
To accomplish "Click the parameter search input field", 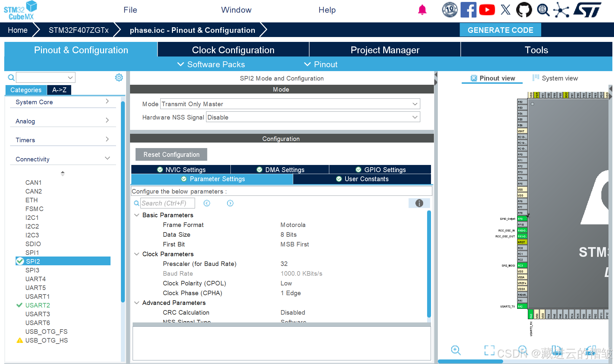I will 168,203.
